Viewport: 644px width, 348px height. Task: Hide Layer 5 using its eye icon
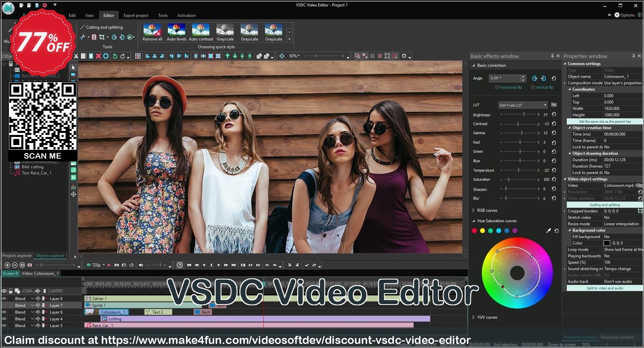click(4, 326)
